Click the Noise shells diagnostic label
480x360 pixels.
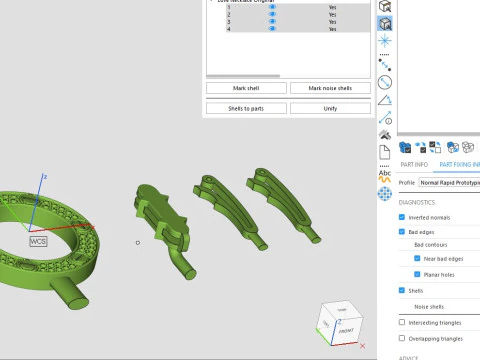tap(429, 307)
